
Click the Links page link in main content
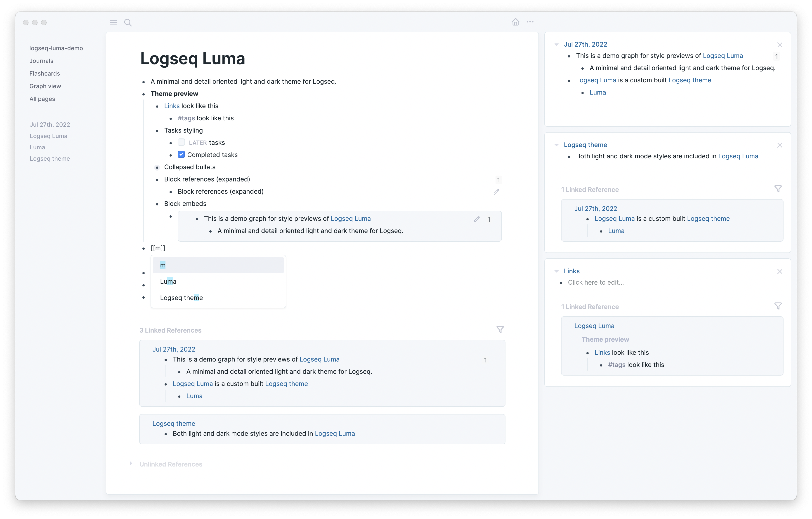tap(172, 106)
